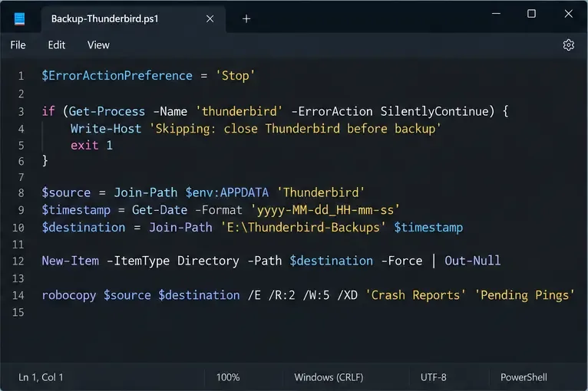This screenshot has width=588, height=391.
Task: Click the closing brace on line 6
Action: pyautogui.click(x=45, y=161)
